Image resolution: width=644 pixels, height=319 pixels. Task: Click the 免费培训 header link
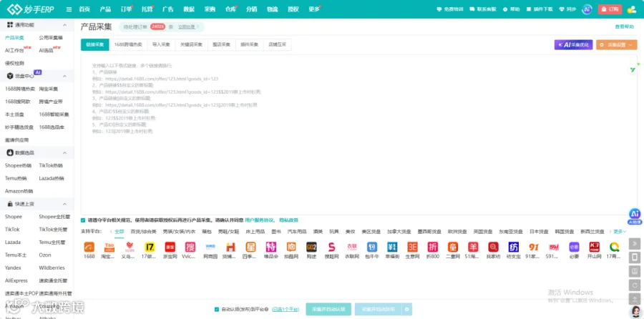pyautogui.click(x=450, y=9)
